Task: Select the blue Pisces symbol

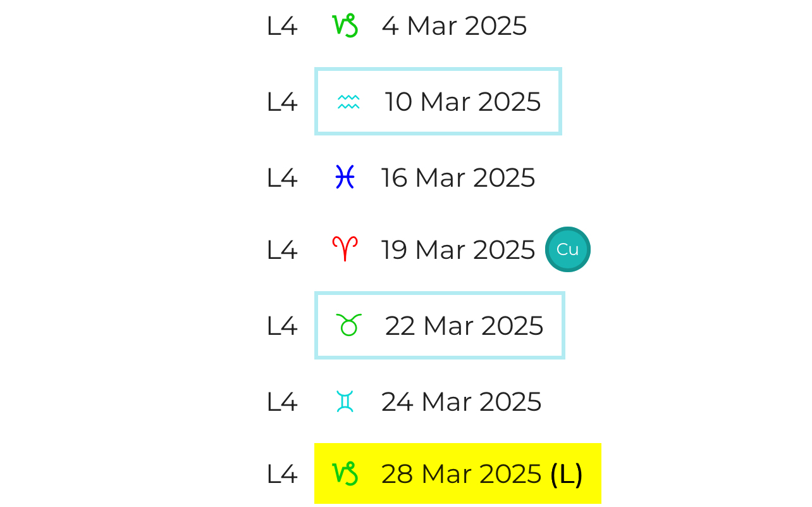Action: [x=345, y=177]
